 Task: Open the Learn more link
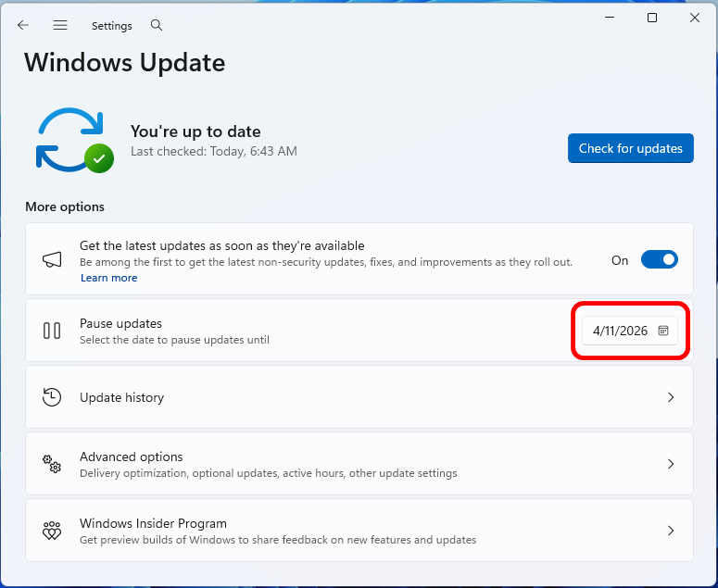pyautogui.click(x=109, y=278)
